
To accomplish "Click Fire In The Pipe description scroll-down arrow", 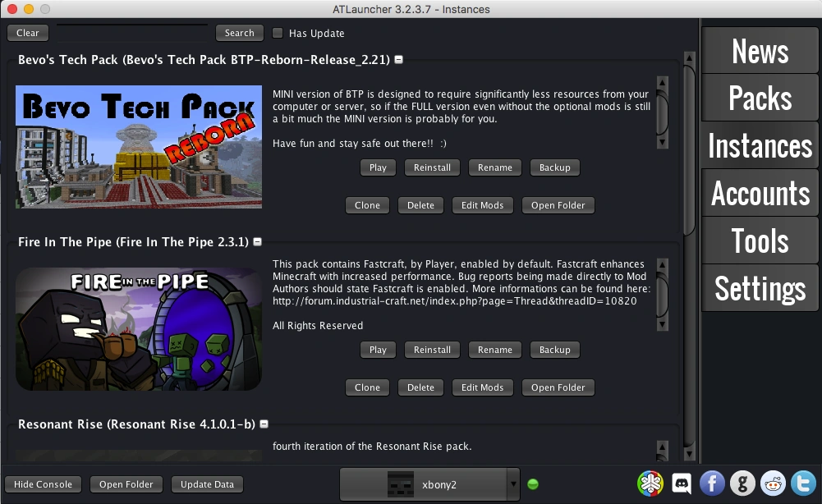I will [663, 325].
